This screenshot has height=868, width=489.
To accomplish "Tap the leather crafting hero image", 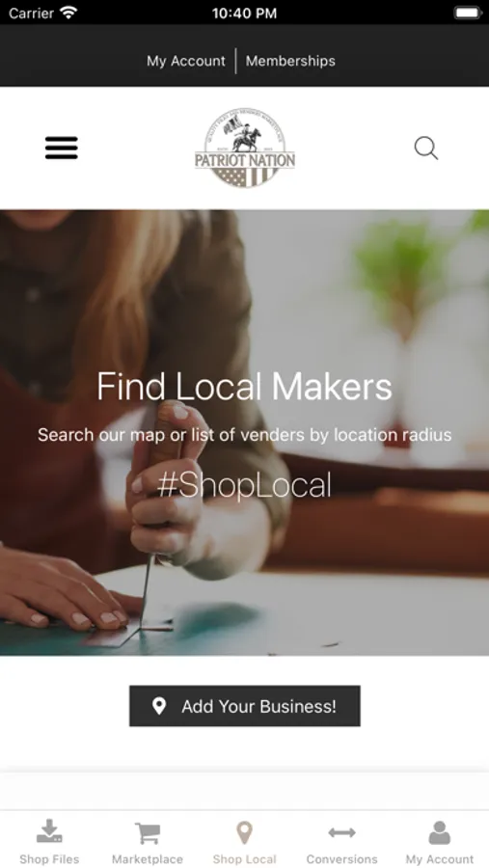I will coord(244,432).
